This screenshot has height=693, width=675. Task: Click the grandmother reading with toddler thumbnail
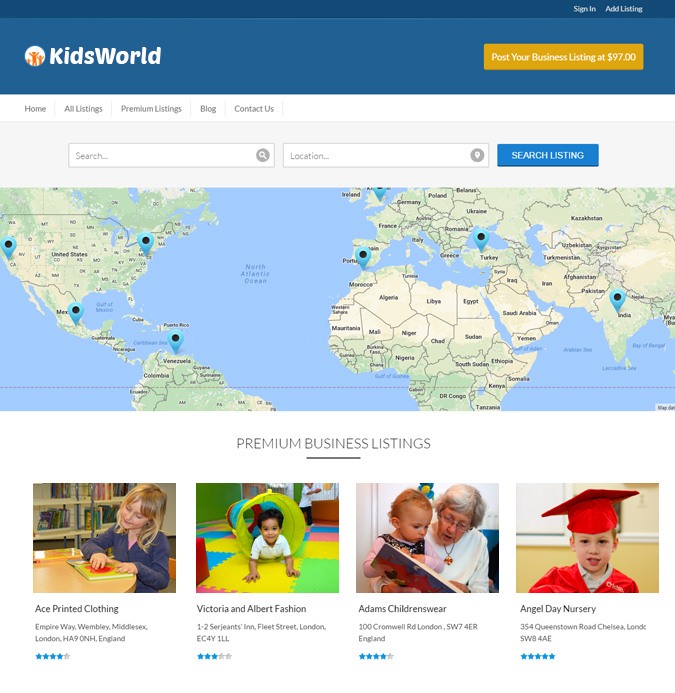(427, 538)
